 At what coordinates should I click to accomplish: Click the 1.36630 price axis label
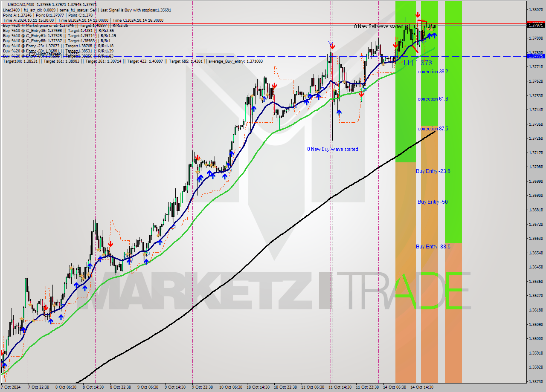536,238
